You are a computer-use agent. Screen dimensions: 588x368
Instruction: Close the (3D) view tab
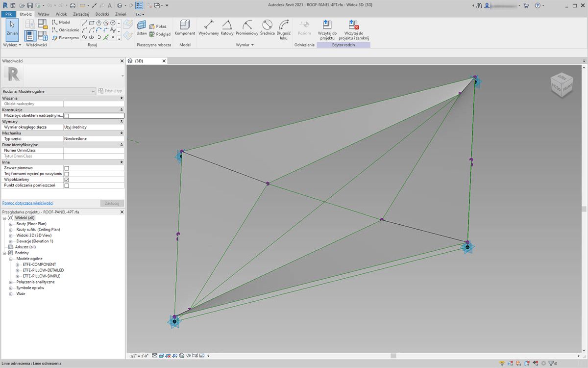pos(164,61)
